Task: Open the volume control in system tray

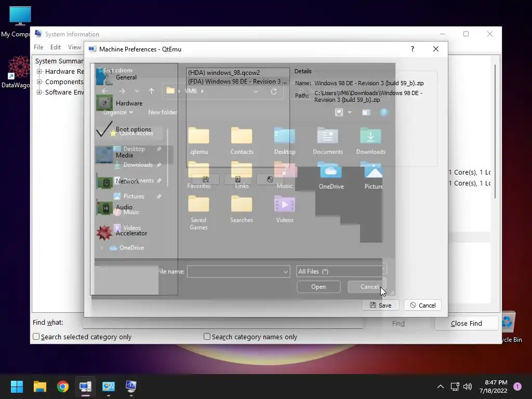Action: click(468, 387)
